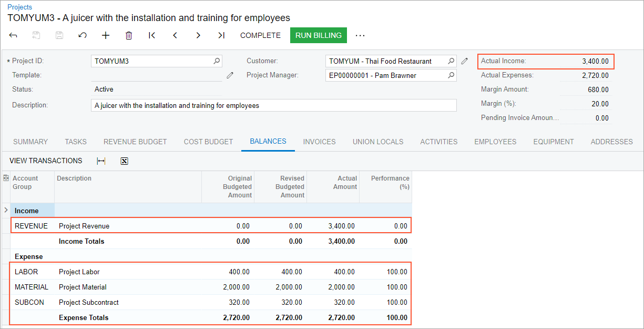This screenshot has width=644, height=329.
Task: Switch to the Cost Budget tab
Action: pyautogui.click(x=208, y=142)
